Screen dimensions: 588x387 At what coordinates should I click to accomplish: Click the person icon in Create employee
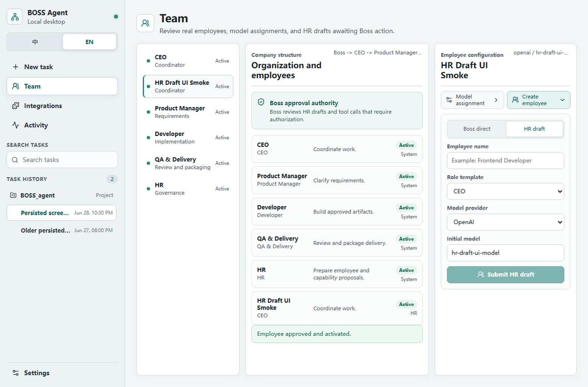click(515, 100)
